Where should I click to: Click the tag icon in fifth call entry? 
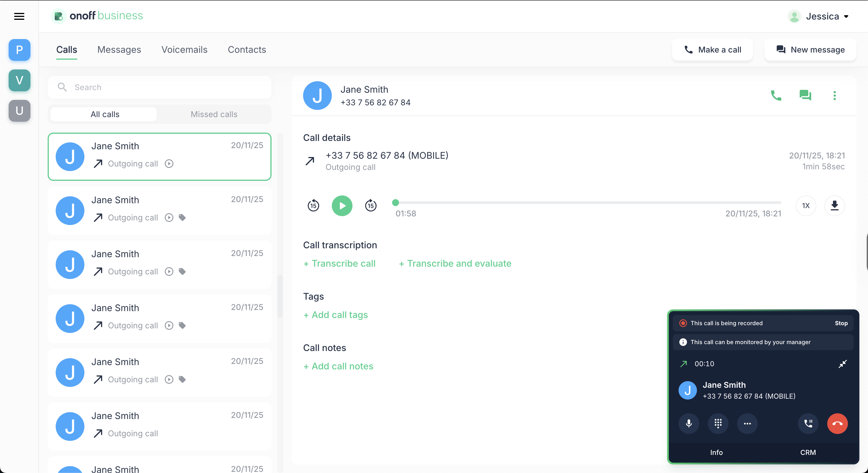pos(182,379)
